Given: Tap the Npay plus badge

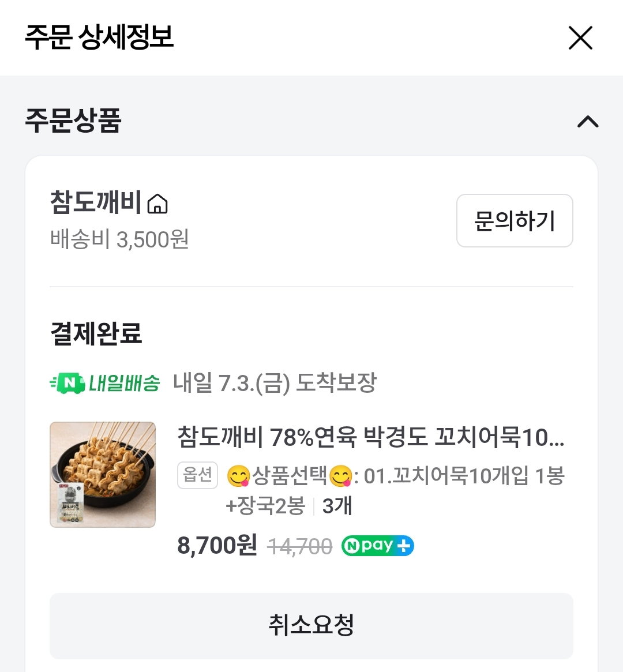Looking at the screenshot, I should 377,546.
